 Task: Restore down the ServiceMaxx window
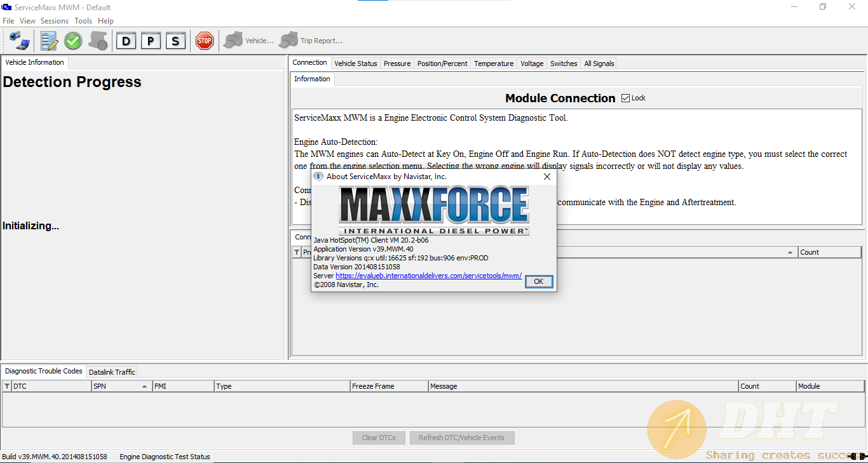point(823,7)
